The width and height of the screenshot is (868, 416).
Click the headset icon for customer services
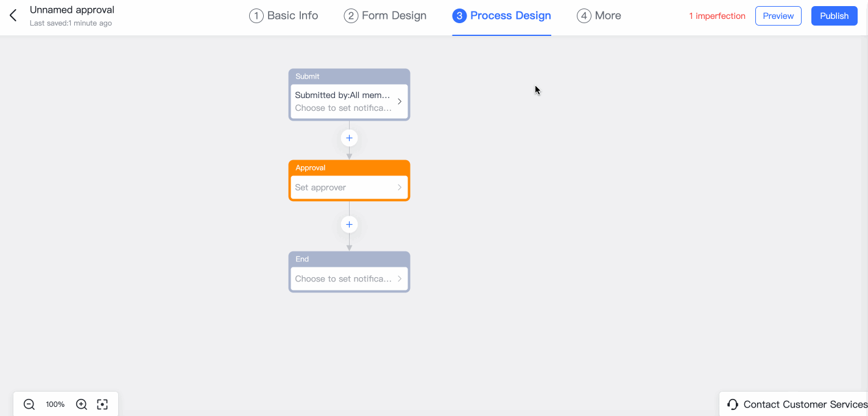tap(732, 404)
